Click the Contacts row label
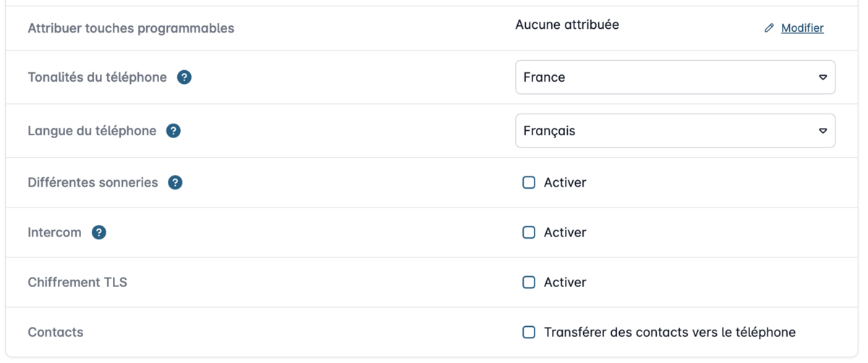Screen dimensions: 868x363 click(56, 332)
